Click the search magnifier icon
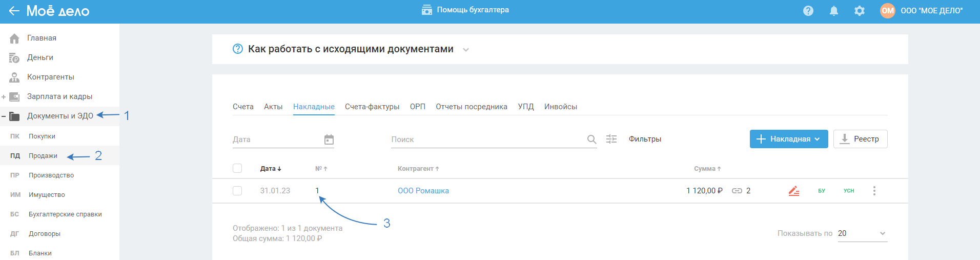This screenshot has height=260, width=980. point(591,139)
